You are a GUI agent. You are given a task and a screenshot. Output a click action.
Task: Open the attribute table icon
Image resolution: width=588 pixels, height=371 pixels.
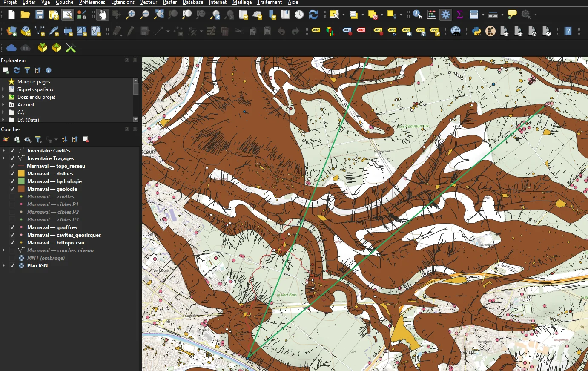pyautogui.click(x=474, y=15)
